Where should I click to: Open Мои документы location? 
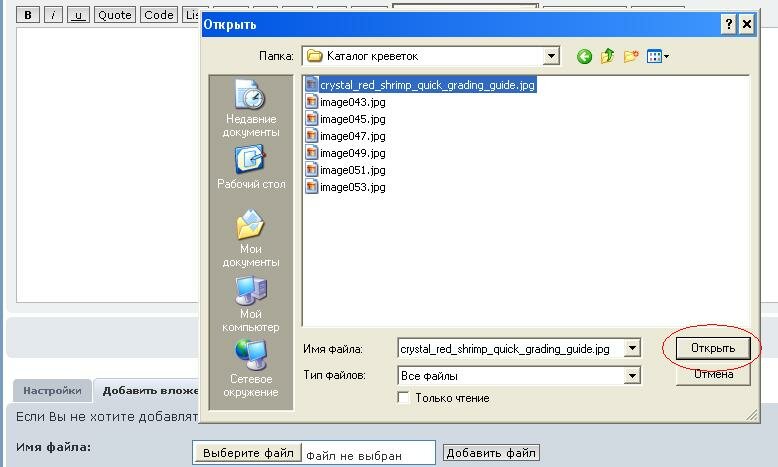point(250,238)
